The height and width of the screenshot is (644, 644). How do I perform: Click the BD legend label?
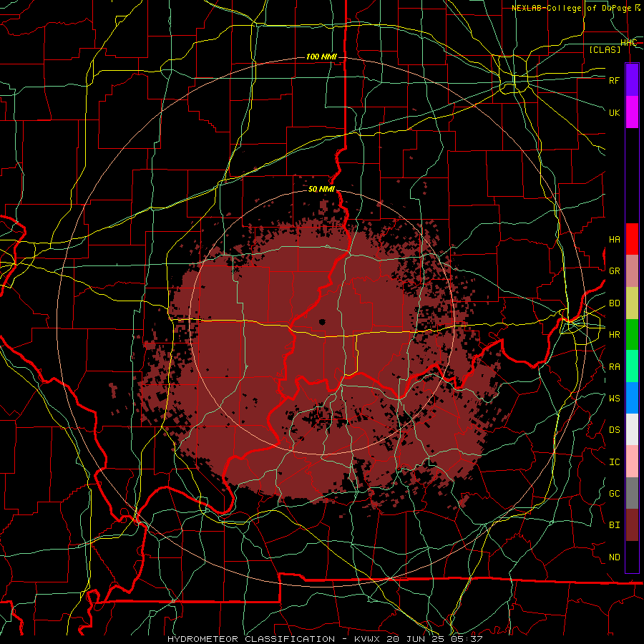(614, 303)
